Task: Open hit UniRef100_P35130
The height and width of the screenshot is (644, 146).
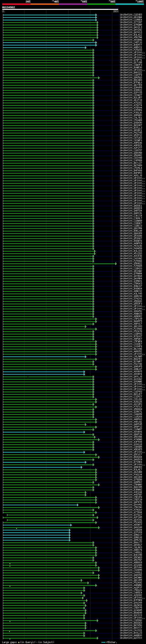Action: (131, 113)
